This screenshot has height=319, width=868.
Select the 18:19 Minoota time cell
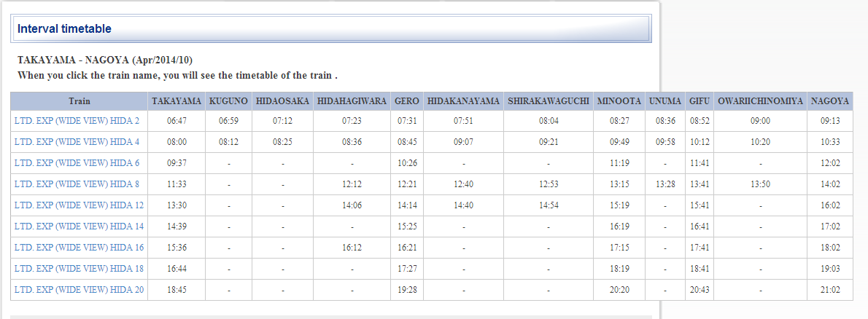tap(619, 268)
